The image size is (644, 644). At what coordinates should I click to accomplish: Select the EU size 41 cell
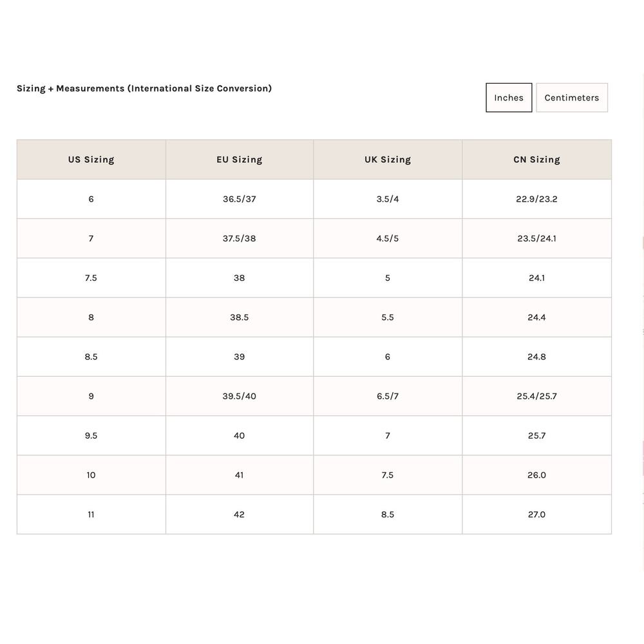pyautogui.click(x=239, y=475)
